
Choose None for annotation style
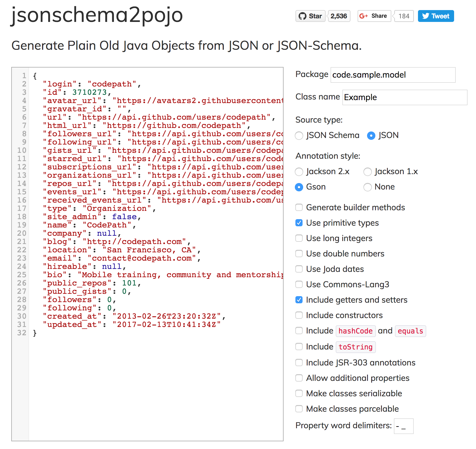[368, 187]
